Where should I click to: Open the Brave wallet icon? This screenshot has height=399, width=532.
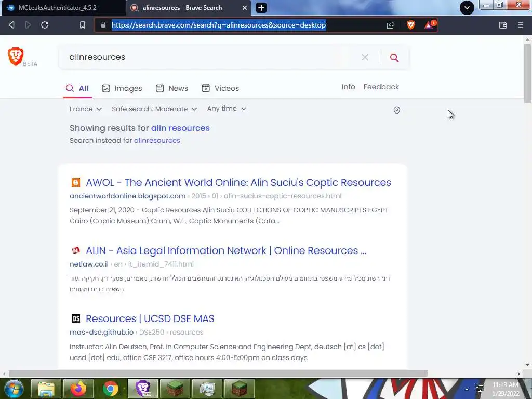[503, 25]
